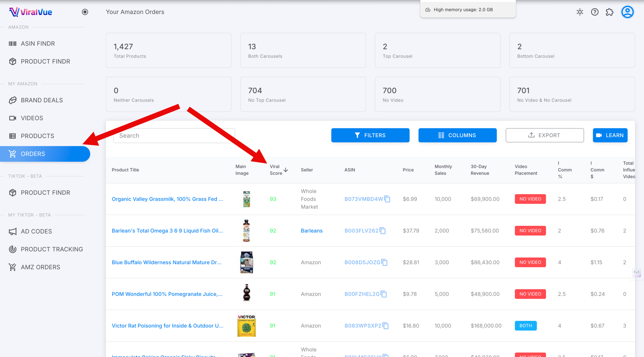
Task: Click the display brightness icon top right
Action: 580,12
